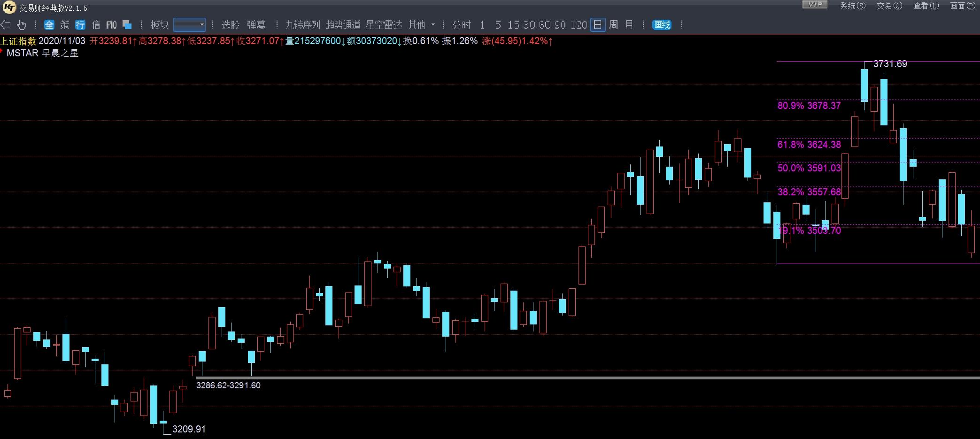Switch to the 1-minute period
Screen dimensions: 980x439
[482, 24]
